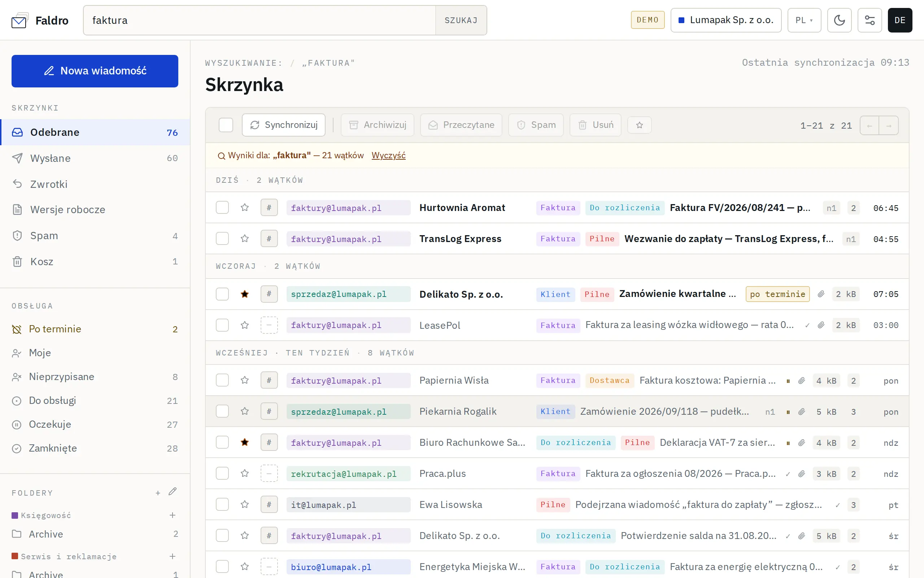
Task: Add subfolder to Serwis i reklamacje
Action: [x=173, y=556]
